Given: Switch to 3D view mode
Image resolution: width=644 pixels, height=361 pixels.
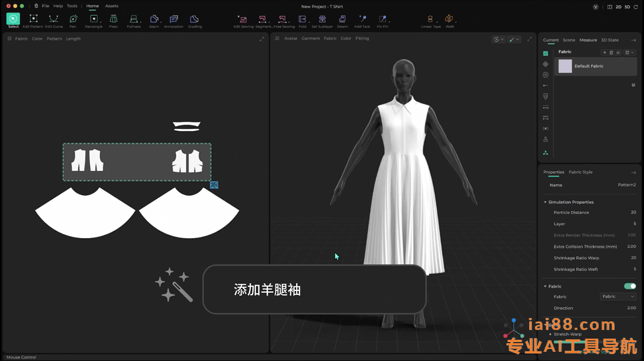Looking at the screenshot, I should (627, 7).
